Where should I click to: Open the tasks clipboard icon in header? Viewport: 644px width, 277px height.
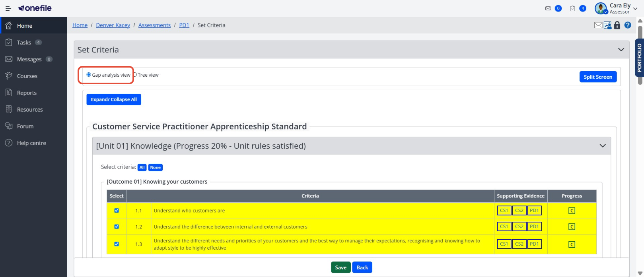pyautogui.click(x=572, y=8)
